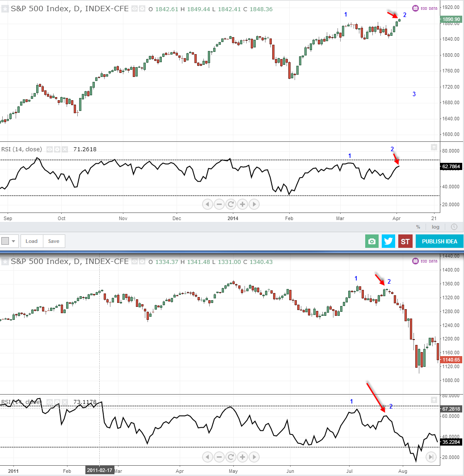Viewport: 464px width, 476px height.
Task: Move the bottom chart left with the arrow button
Action: click(x=207, y=457)
